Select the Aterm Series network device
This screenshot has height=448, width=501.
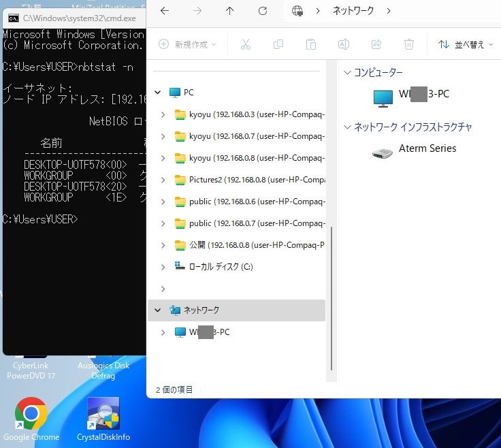[427, 148]
